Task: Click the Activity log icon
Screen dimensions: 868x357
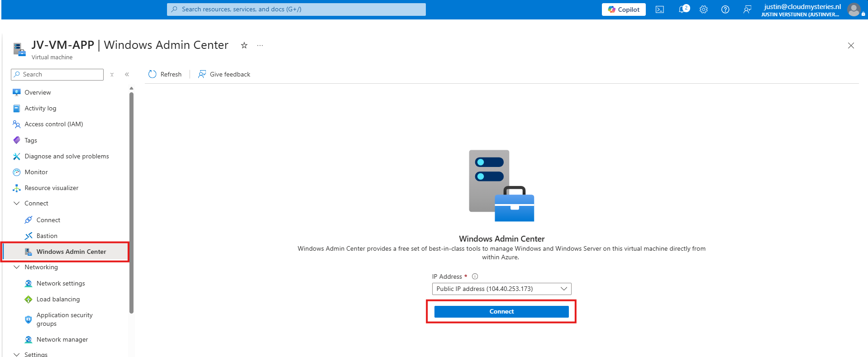Action: (x=17, y=108)
